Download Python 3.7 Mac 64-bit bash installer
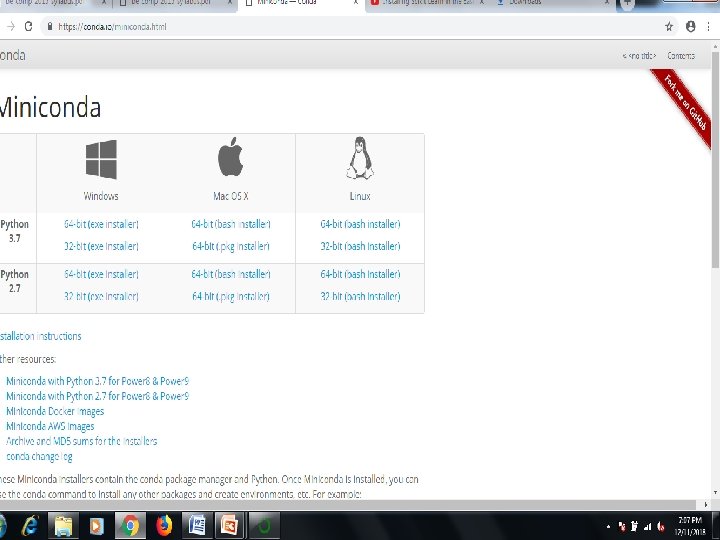Screen dimensions: 720x540 [231, 224]
